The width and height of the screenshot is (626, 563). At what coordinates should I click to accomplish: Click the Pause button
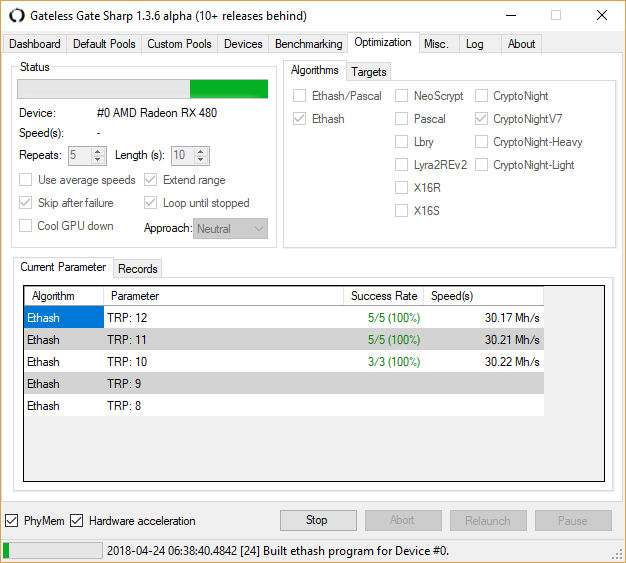click(x=573, y=520)
